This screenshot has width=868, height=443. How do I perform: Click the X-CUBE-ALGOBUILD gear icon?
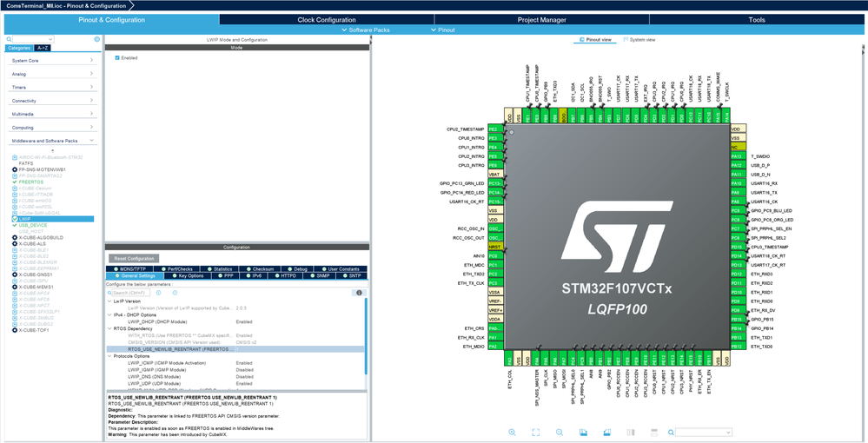(x=15, y=237)
